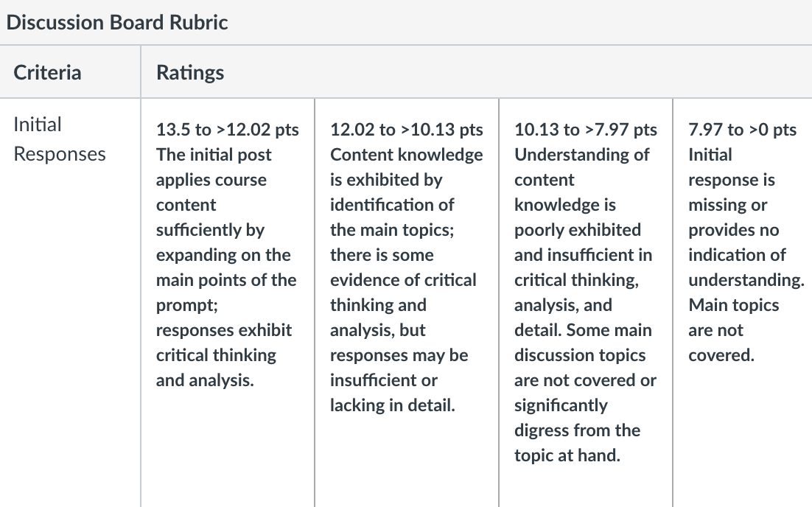Click the Discussion Board Rubric title
Viewport: 812px width, 507px height.
(117, 22)
